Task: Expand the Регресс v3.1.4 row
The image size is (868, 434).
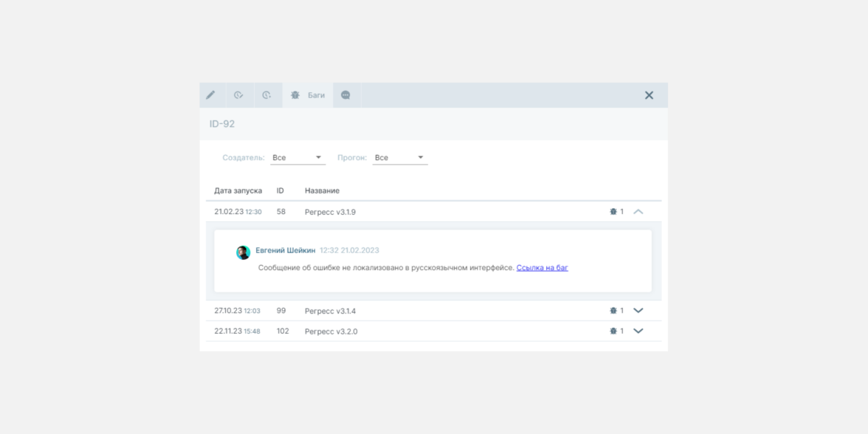Action: coord(638,311)
